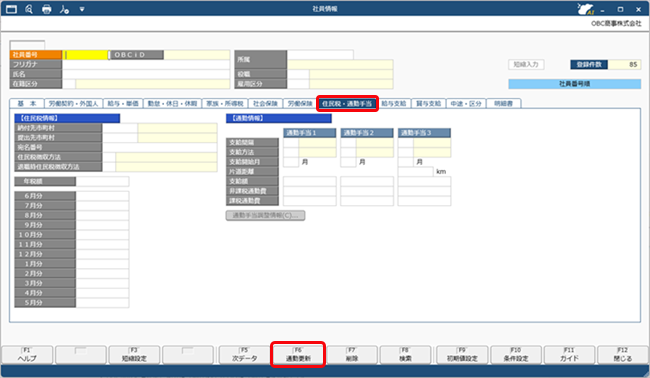Click the 片道距離 km input field

[416, 172]
